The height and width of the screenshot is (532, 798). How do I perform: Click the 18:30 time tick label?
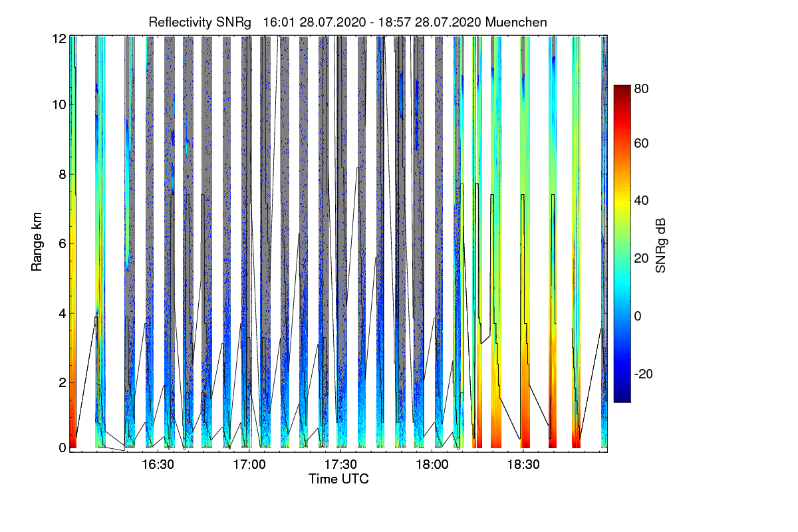tap(523, 465)
